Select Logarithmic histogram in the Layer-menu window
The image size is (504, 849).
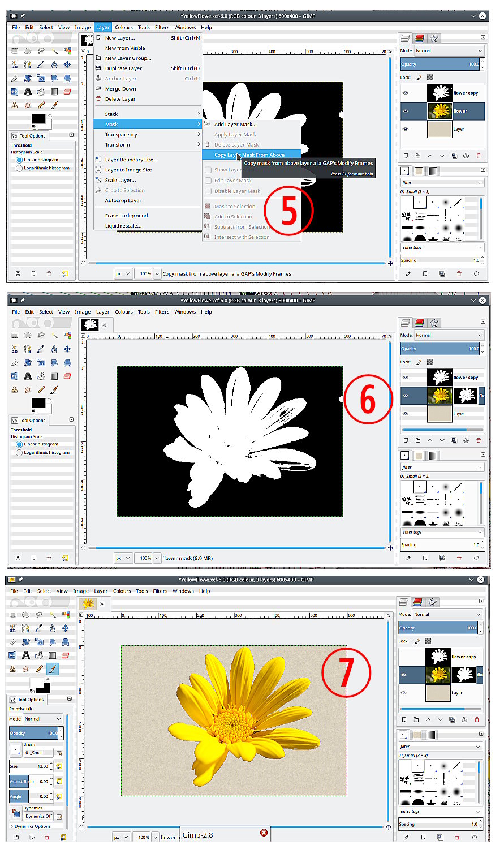tap(43, 168)
